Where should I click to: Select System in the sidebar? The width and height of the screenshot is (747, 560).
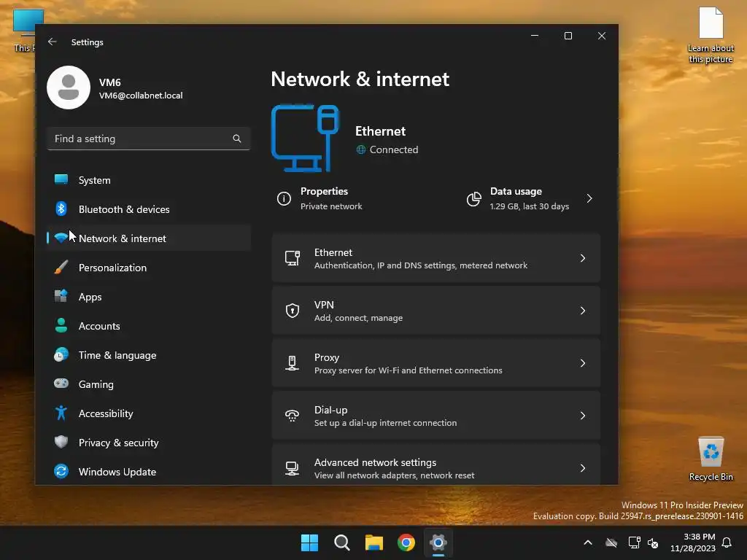pos(149,180)
